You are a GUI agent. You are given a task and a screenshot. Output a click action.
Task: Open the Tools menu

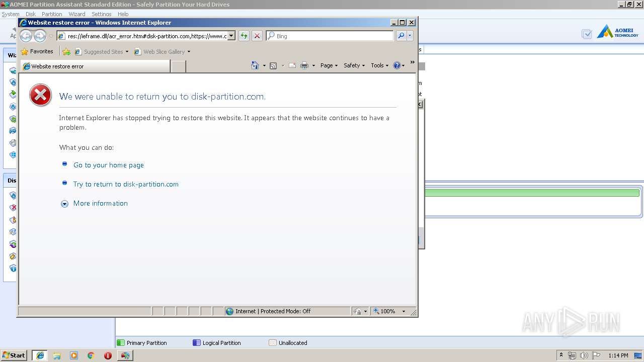[379, 65]
